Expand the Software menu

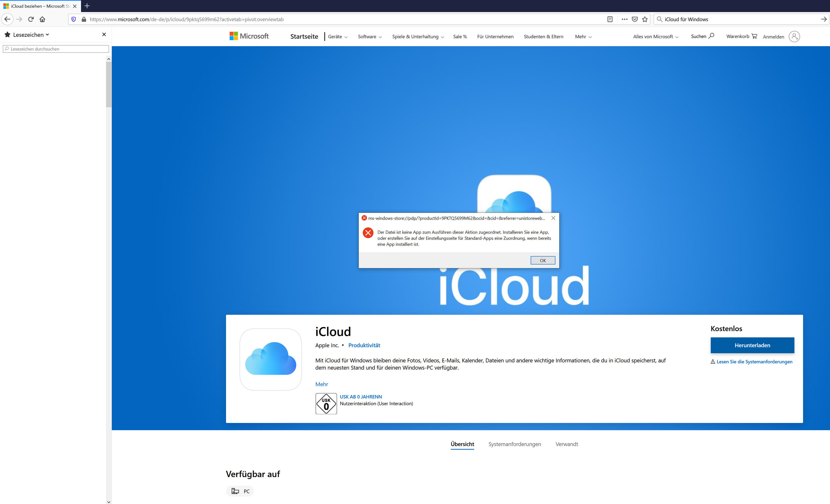[x=370, y=37]
